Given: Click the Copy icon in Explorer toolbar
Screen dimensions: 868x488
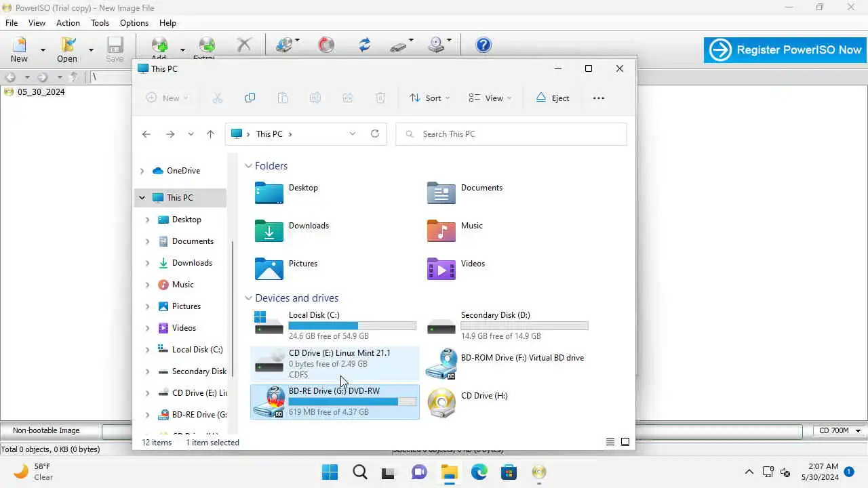Looking at the screenshot, I should [250, 98].
